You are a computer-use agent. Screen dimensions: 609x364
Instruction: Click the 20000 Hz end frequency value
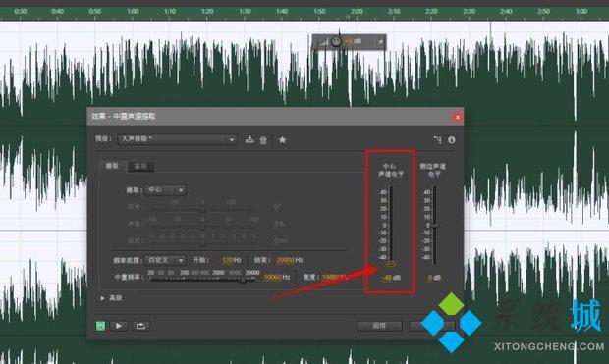pyautogui.click(x=289, y=260)
